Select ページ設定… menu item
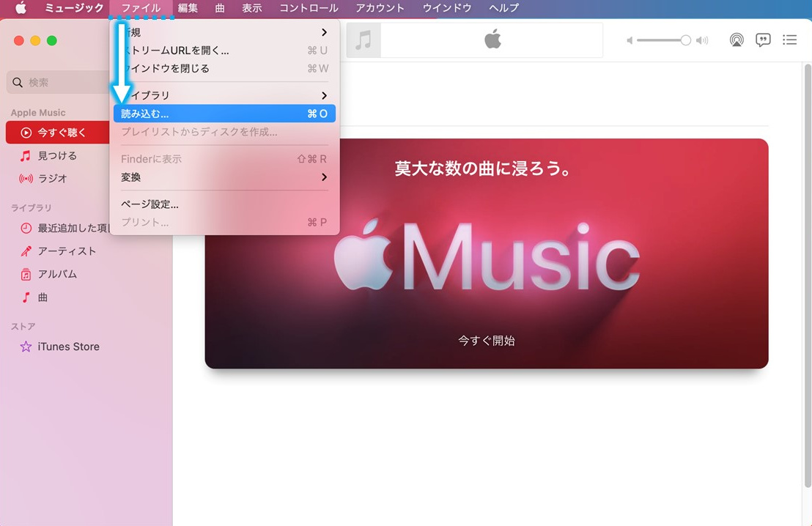The height and width of the screenshot is (526, 812). 150,204
